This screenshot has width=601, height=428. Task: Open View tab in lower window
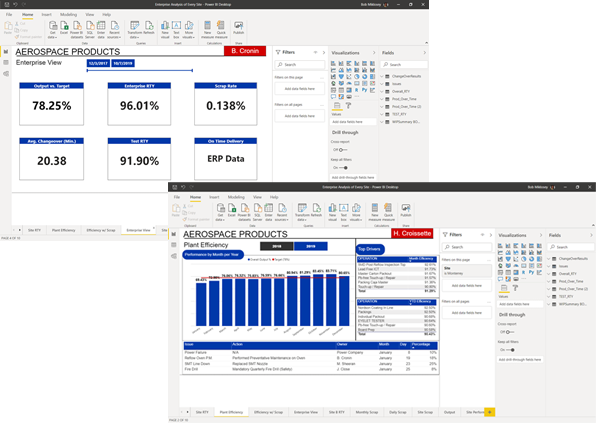click(257, 197)
